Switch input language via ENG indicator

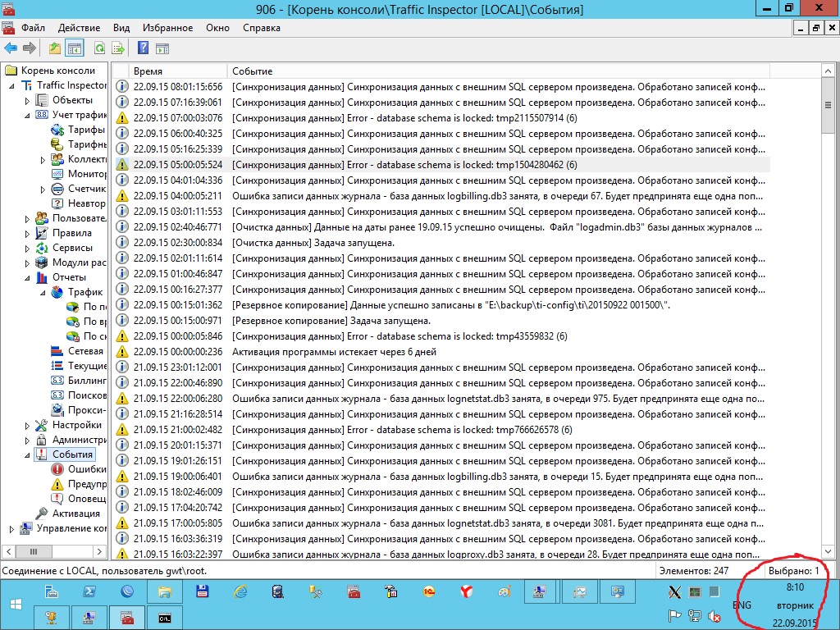point(742,605)
